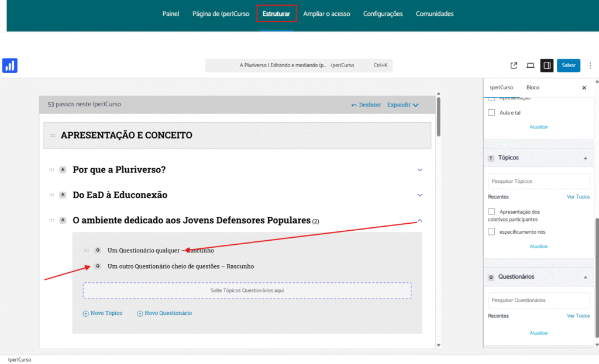Open the external link preview icon
Image resolution: width=599 pixels, height=364 pixels.
(x=514, y=65)
